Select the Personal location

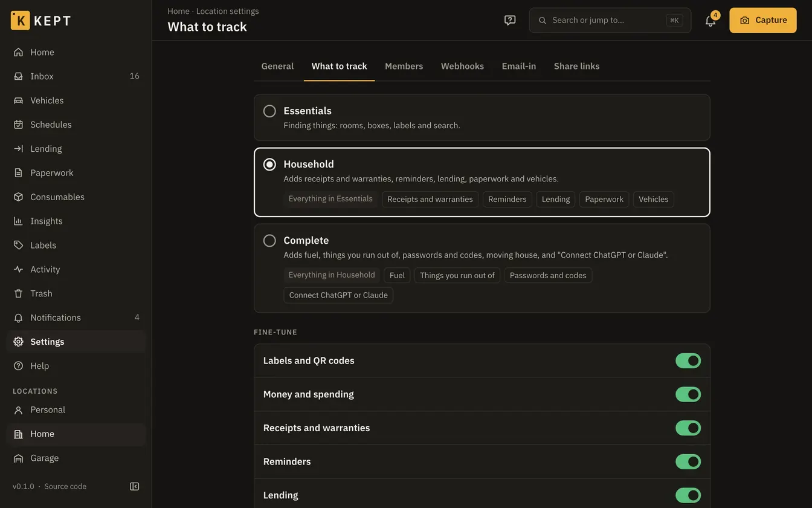[x=76, y=410]
